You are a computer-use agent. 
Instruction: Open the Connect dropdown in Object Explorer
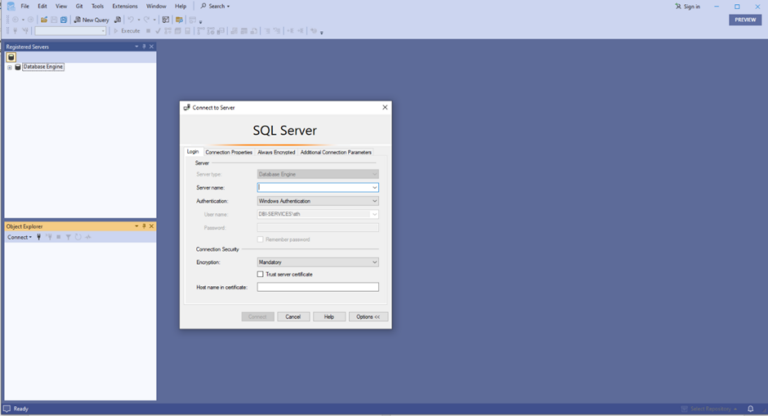point(19,237)
